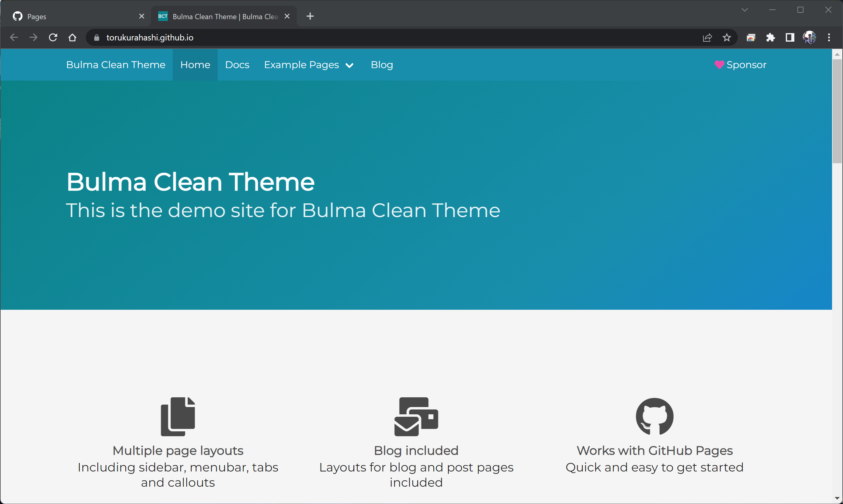Open the Chrome three-dot menu
The width and height of the screenshot is (843, 504).
point(829,37)
